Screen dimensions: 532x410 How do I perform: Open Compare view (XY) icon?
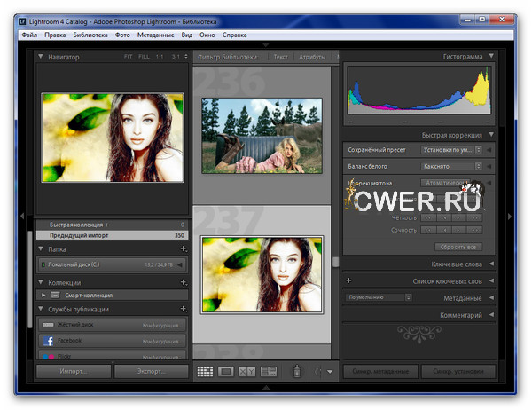click(247, 372)
